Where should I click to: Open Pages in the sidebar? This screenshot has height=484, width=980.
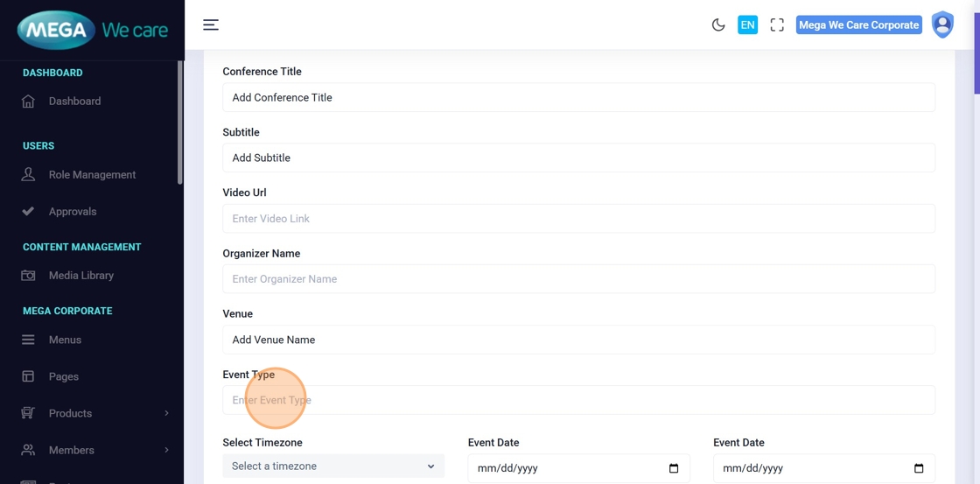click(x=63, y=376)
